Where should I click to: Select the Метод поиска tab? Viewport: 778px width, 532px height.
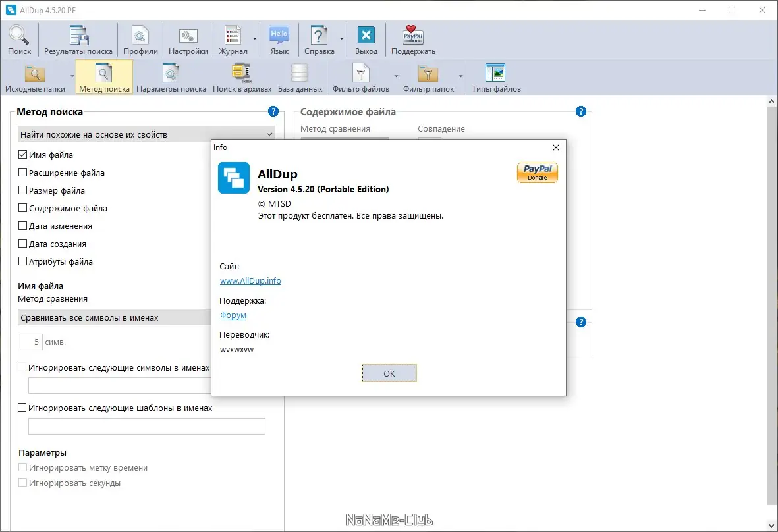pos(104,78)
